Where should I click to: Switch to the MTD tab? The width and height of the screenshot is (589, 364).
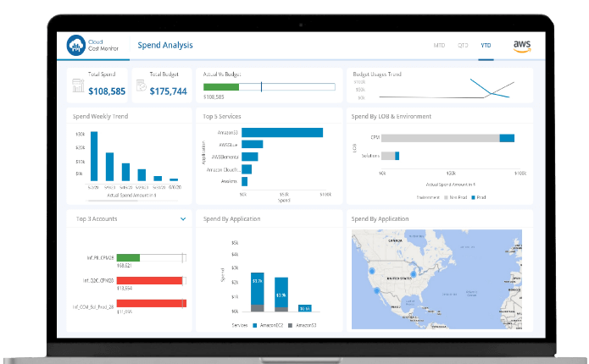pos(439,45)
